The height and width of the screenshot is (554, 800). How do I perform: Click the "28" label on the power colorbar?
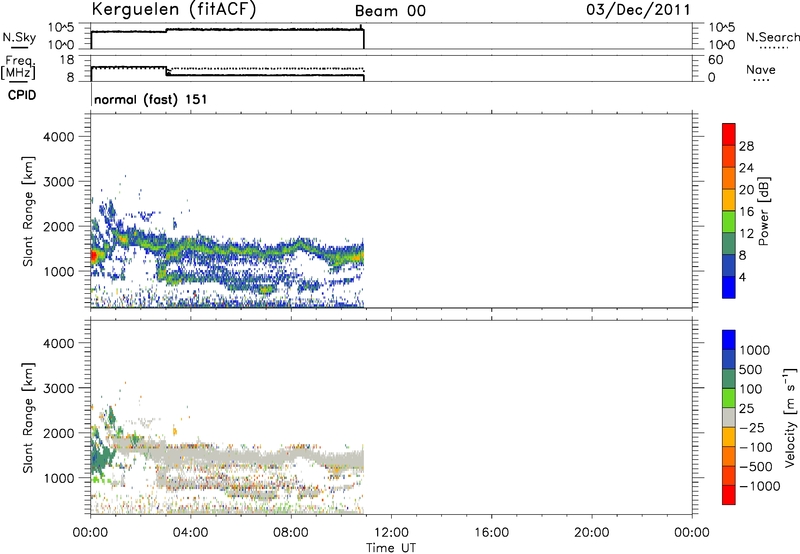(746, 146)
